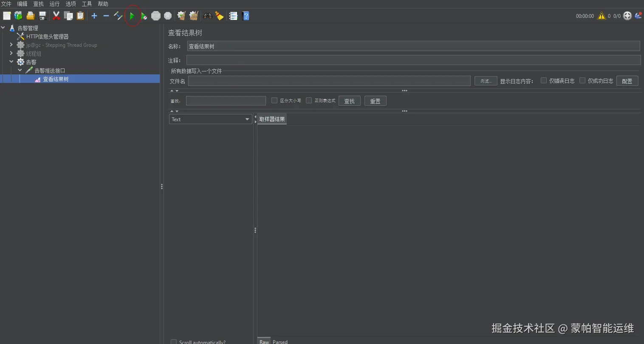The image size is (644, 344).
Task: Click the 重置 reset button
Action: (x=375, y=101)
